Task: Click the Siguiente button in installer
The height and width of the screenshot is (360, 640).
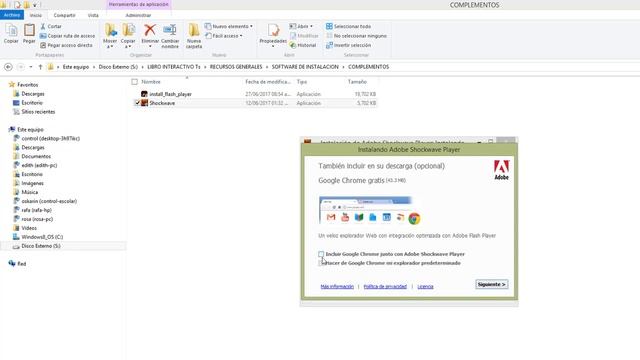Action: pyautogui.click(x=492, y=284)
